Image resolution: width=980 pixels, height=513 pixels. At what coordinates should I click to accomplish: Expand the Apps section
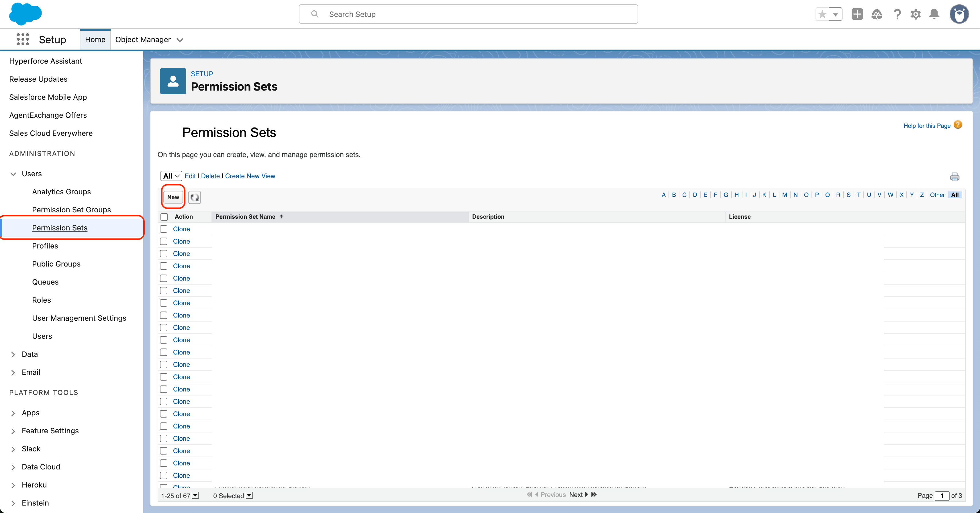click(x=13, y=413)
